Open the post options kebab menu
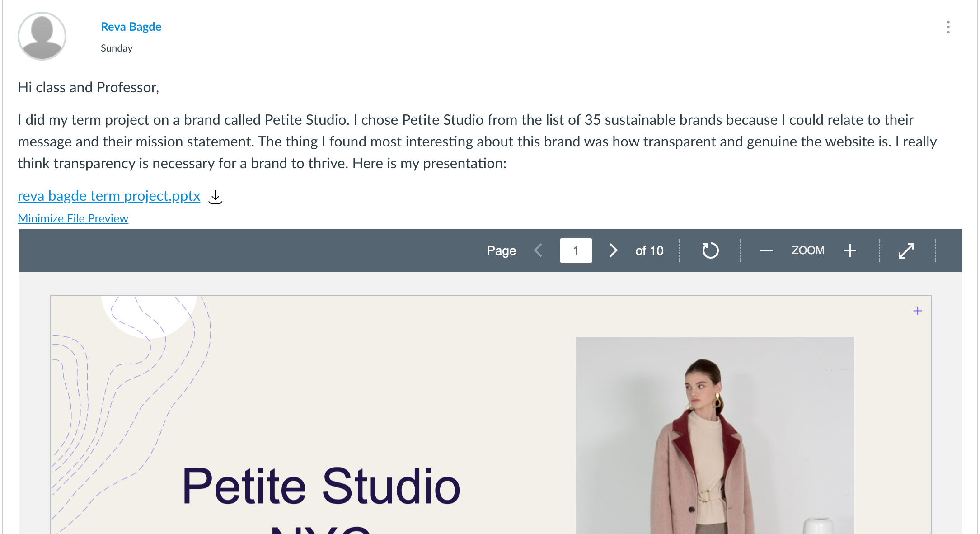The height and width of the screenshot is (534, 980). pos(948,27)
